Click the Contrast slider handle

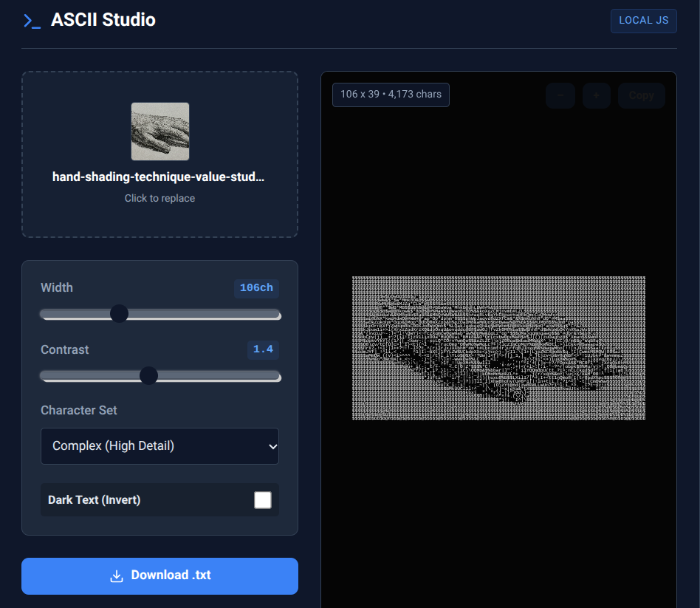(148, 375)
